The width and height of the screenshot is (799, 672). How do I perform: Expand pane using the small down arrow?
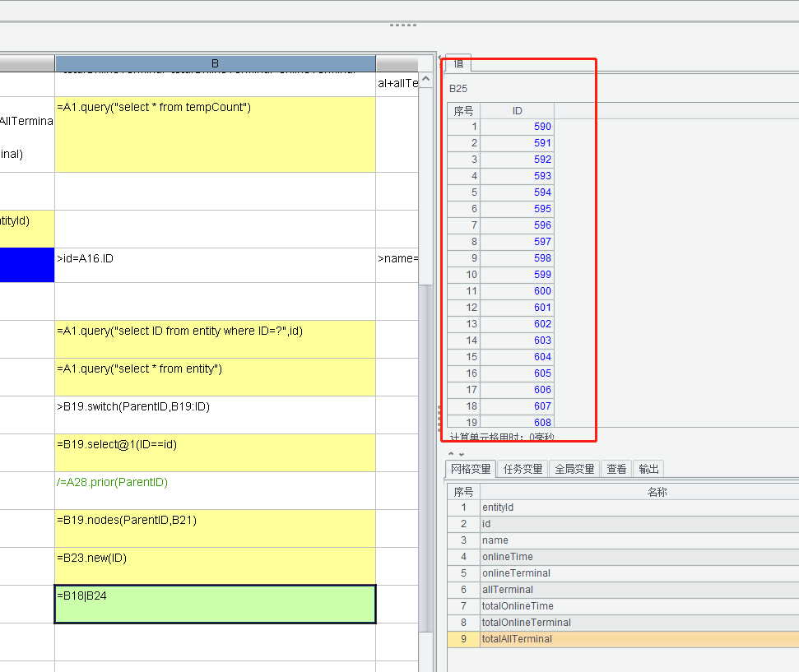pos(461,453)
